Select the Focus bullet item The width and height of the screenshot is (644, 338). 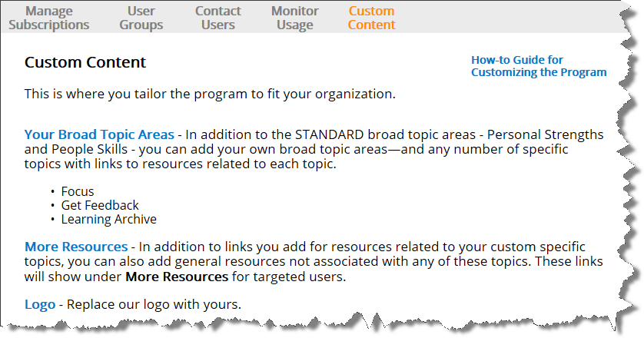coord(78,191)
